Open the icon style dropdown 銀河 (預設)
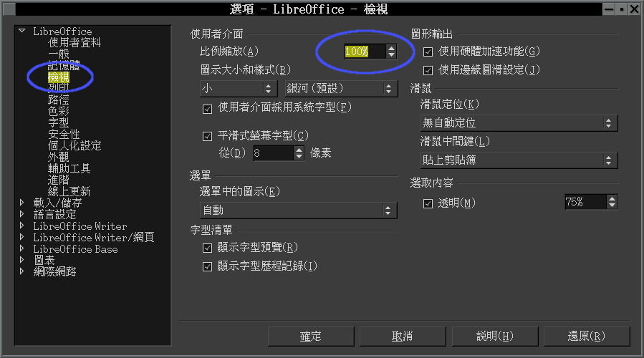This screenshot has height=358, width=644. [x=341, y=89]
